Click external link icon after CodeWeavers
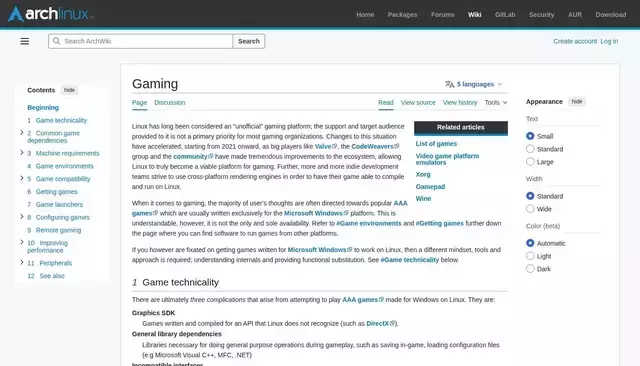The height and width of the screenshot is (366, 640). point(397,146)
